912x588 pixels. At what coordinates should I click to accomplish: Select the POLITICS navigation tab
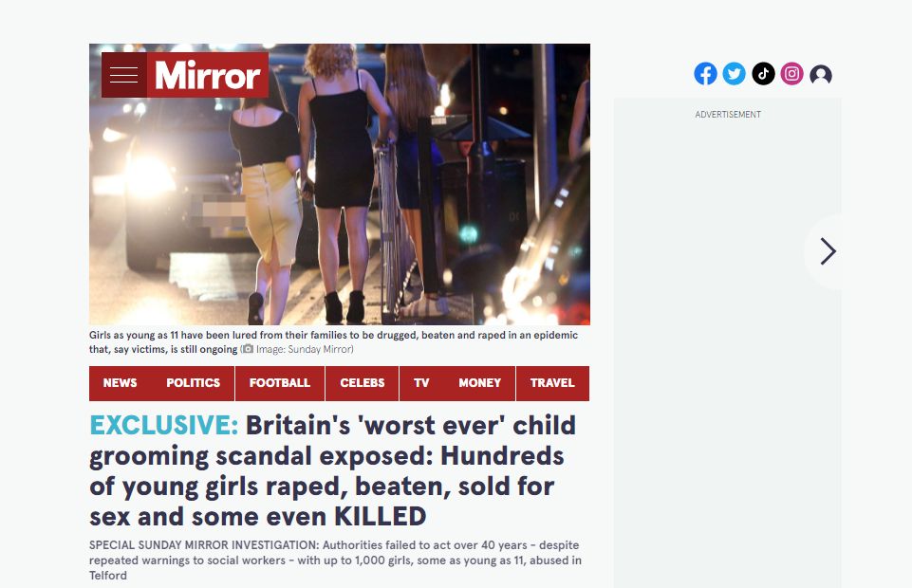(x=193, y=383)
